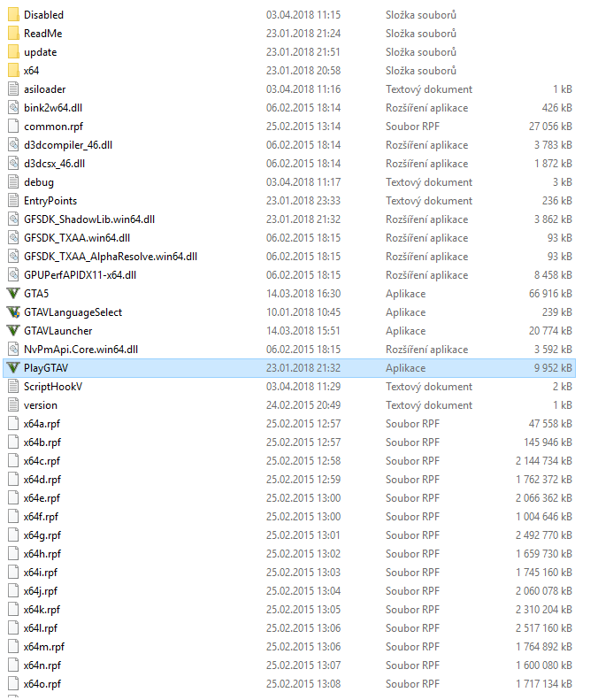Viewport: 598px width, 700px height.
Task: Select the file name x64g.rpf
Action: click(x=42, y=535)
